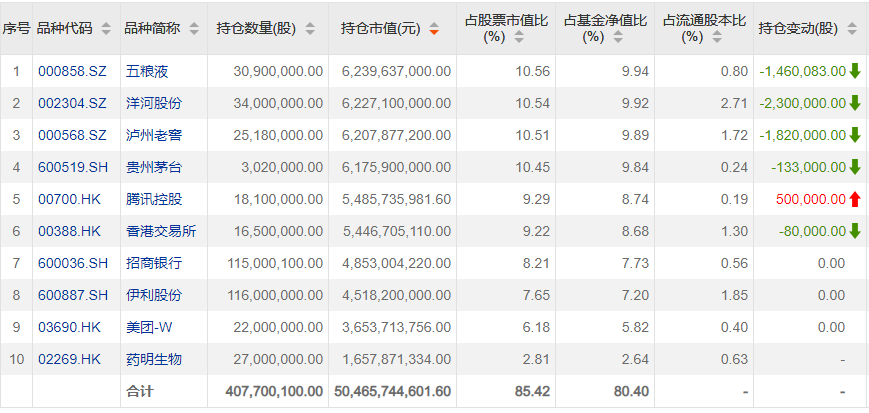Click green down arrow in 贵州茅台 row
869x413 pixels.
[855, 167]
